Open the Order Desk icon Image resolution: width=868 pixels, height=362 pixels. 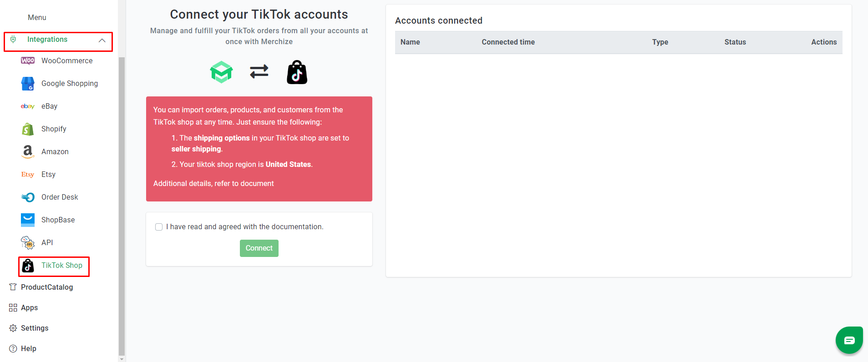pos(28,197)
